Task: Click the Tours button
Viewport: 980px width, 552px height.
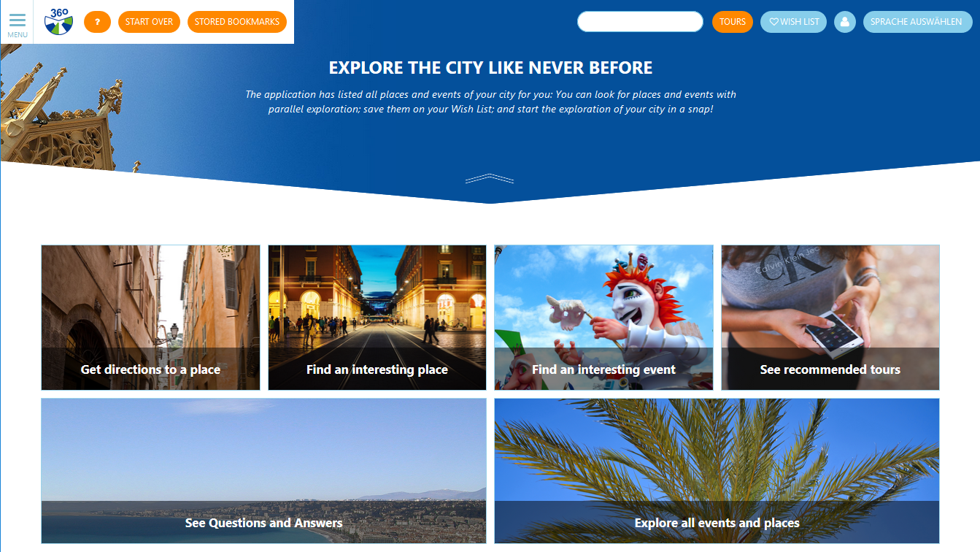Action: coord(733,22)
